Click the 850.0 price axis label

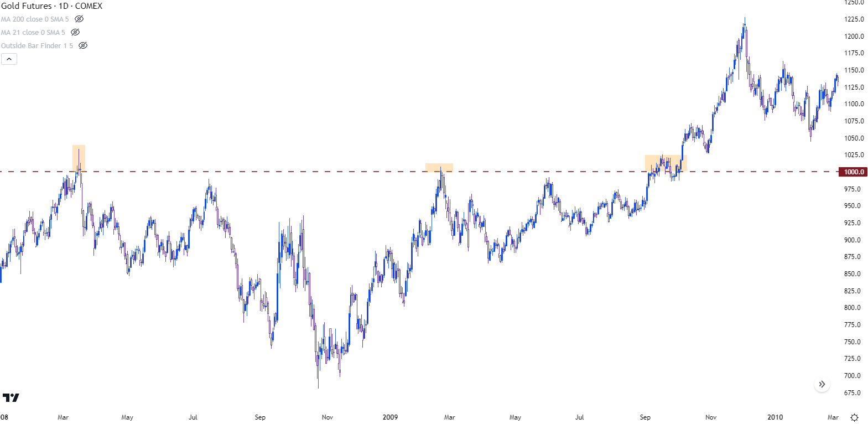point(853,274)
